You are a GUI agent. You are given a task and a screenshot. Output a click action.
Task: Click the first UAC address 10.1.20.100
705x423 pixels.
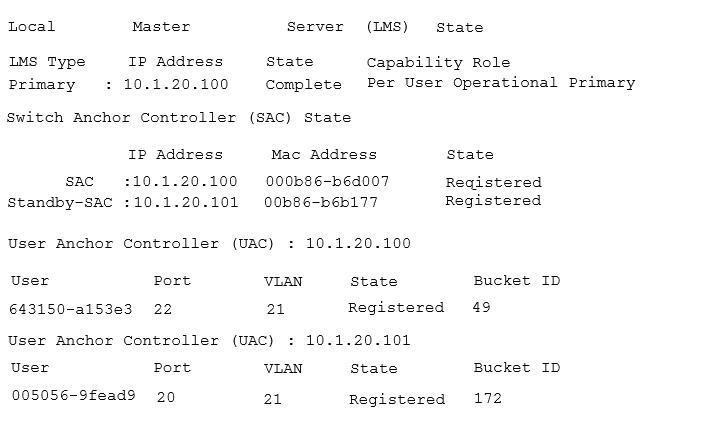358,243
